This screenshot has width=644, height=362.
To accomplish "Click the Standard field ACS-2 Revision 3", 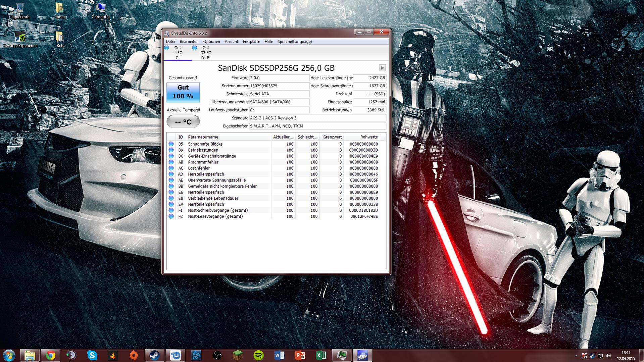I will 318,118.
